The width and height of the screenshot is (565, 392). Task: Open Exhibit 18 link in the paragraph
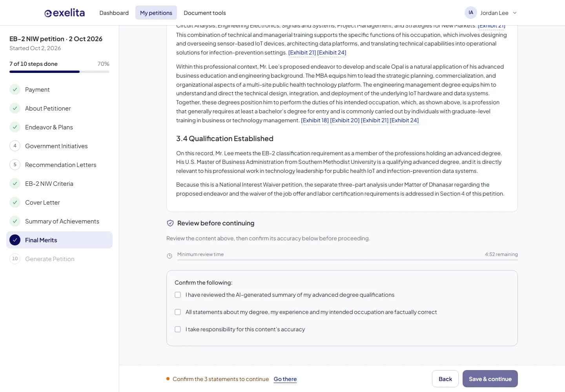(x=315, y=120)
